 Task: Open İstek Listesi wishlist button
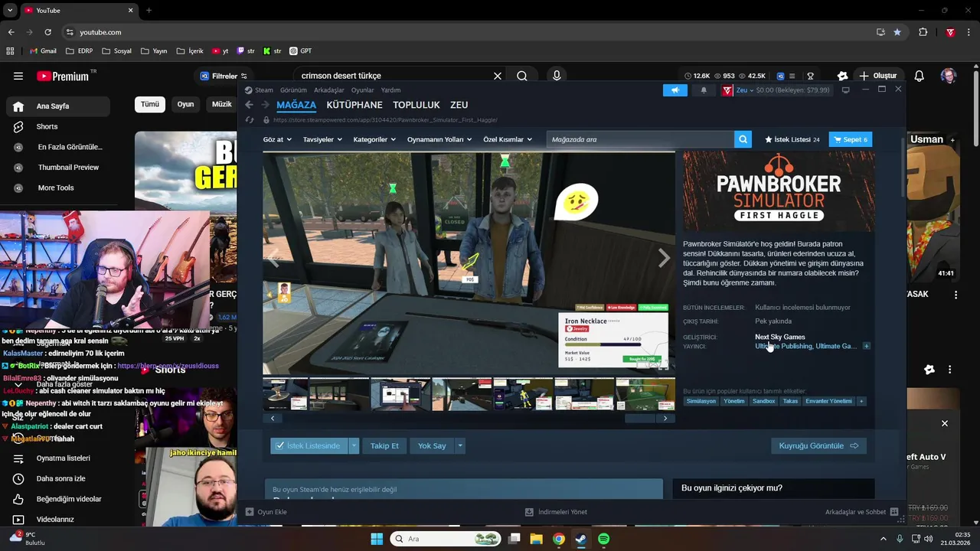[792, 139]
